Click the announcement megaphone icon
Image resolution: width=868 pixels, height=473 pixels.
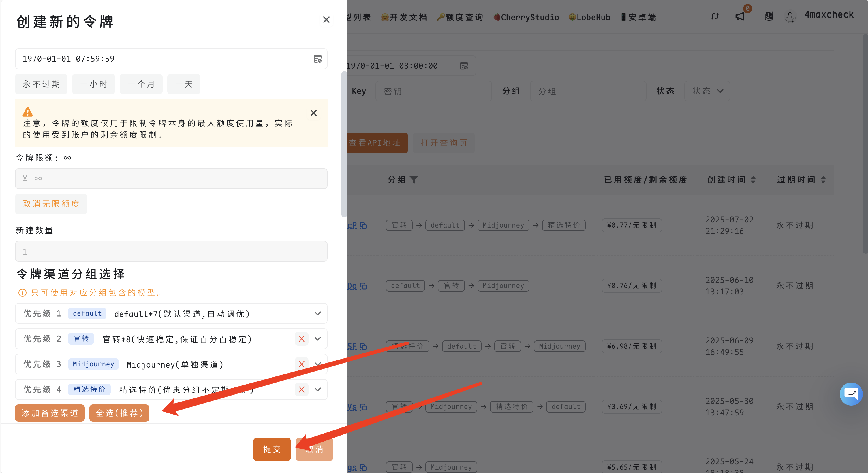click(740, 16)
